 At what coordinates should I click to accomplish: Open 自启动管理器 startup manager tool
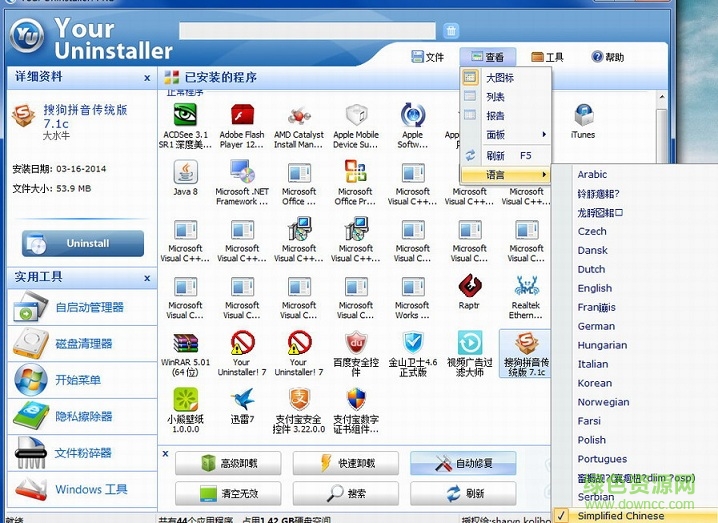[x=82, y=307]
